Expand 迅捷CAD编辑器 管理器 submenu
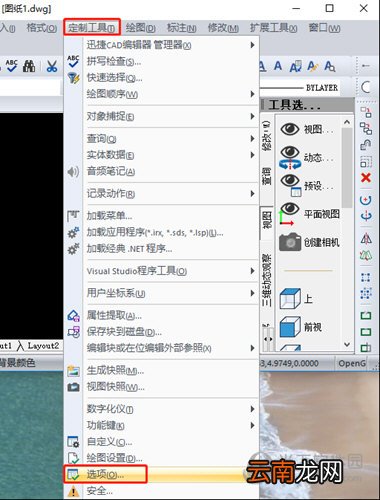The height and width of the screenshot is (500, 380). (162, 45)
